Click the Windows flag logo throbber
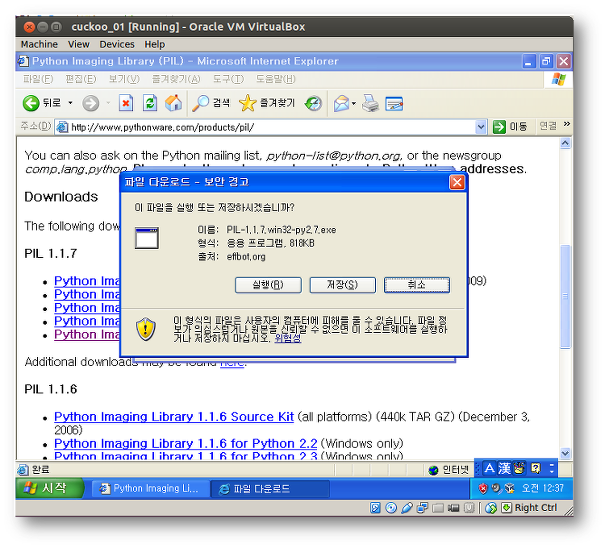Viewport: 605px width, 548px height. [x=558, y=79]
